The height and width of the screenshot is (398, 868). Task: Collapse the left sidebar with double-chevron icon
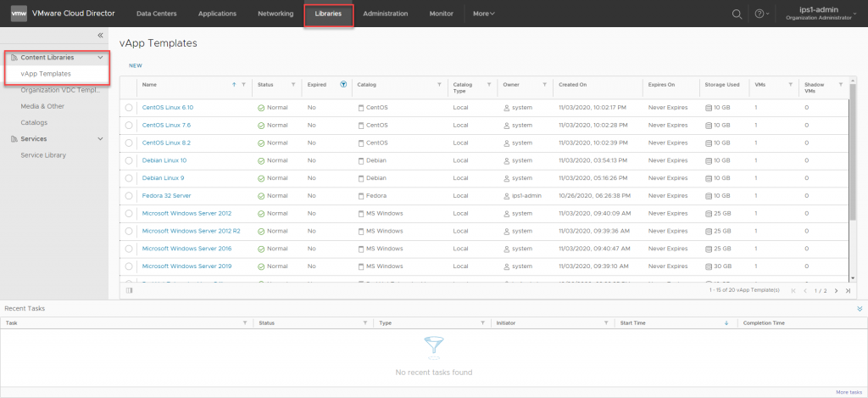coord(100,36)
